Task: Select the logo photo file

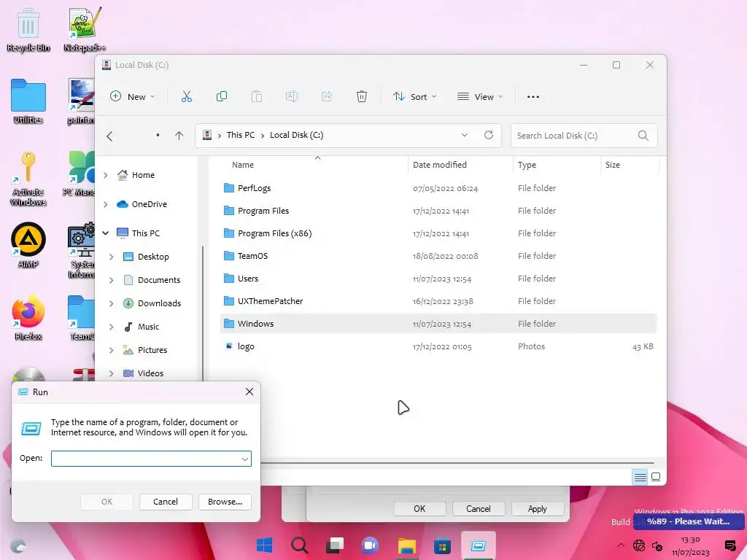Action: (x=438, y=346)
